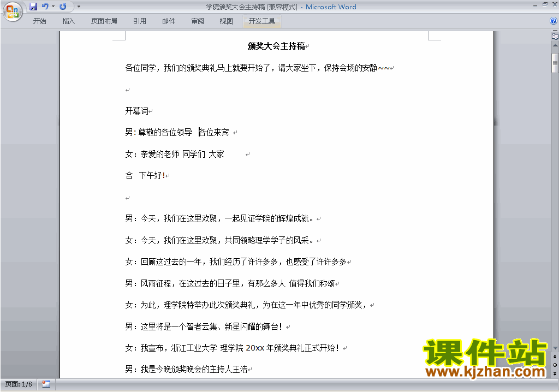
Task: Click the title text 颁奖大会主持稿
Action: (276, 46)
